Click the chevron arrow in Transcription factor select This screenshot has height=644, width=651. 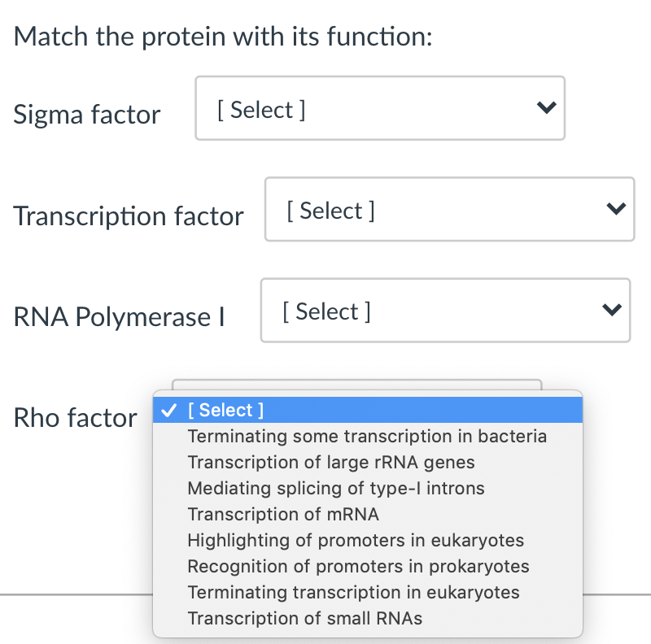tap(616, 210)
